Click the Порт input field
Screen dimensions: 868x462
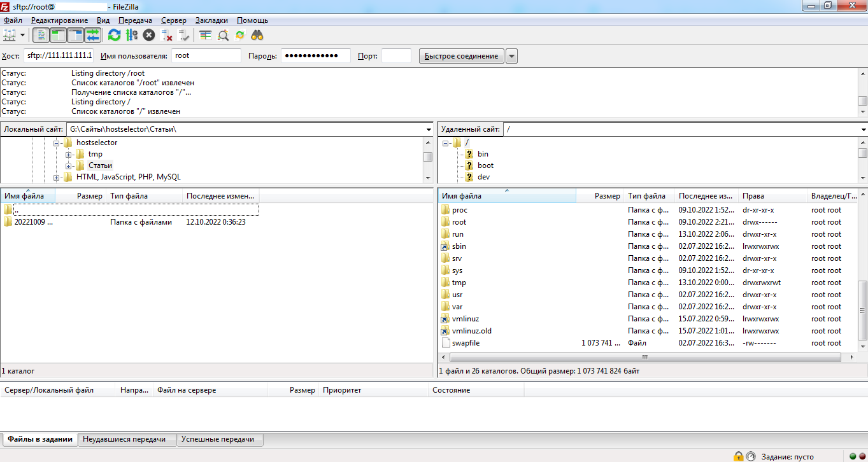395,56
